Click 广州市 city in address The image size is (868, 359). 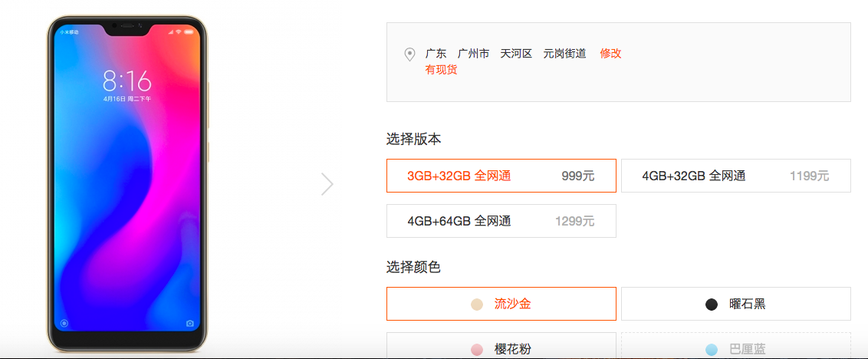point(473,54)
